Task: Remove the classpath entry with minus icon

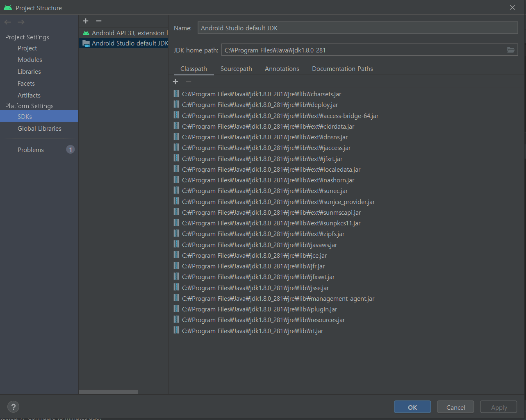Action: click(189, 82)
